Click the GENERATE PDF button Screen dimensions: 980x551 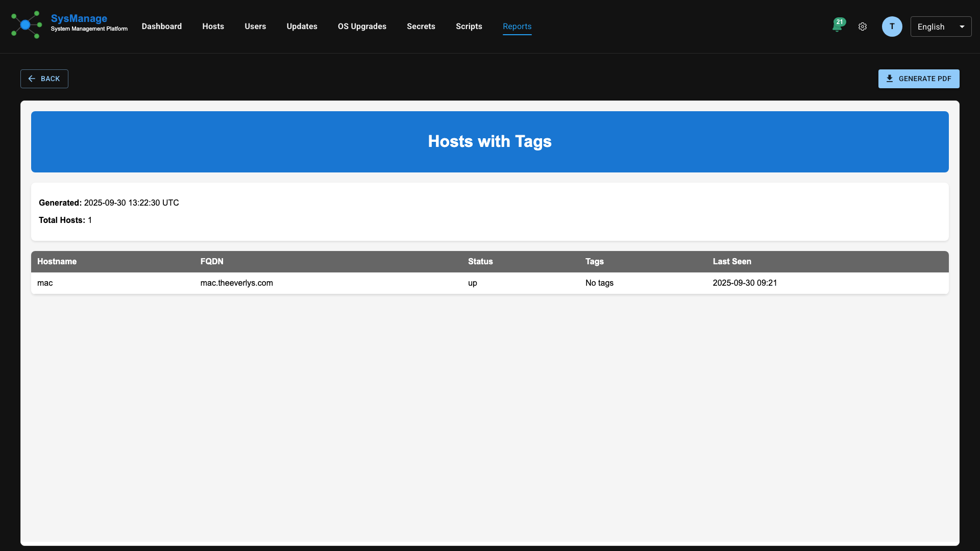click(919, 79)
